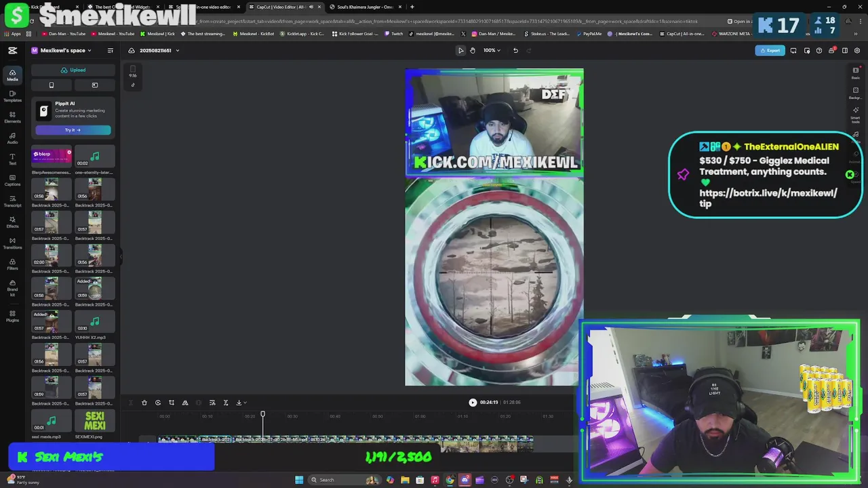Open the Plugins panel
Screen dimensions: 868x488
(12, 316)
